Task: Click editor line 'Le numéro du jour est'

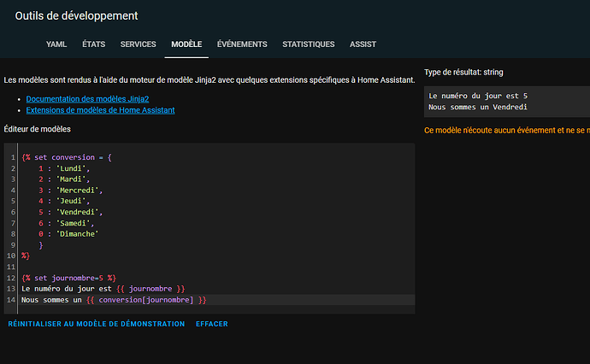Action: [103, 289]
